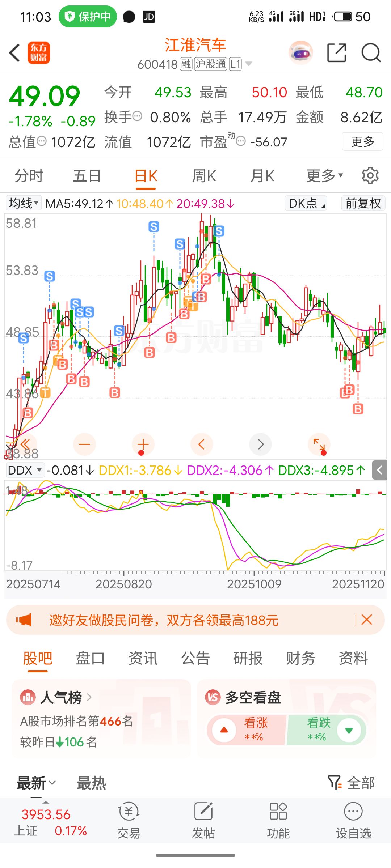Move chart left with left arrow
The height and width of the screenshot is (868, 391).
click(x=202, y=444)
